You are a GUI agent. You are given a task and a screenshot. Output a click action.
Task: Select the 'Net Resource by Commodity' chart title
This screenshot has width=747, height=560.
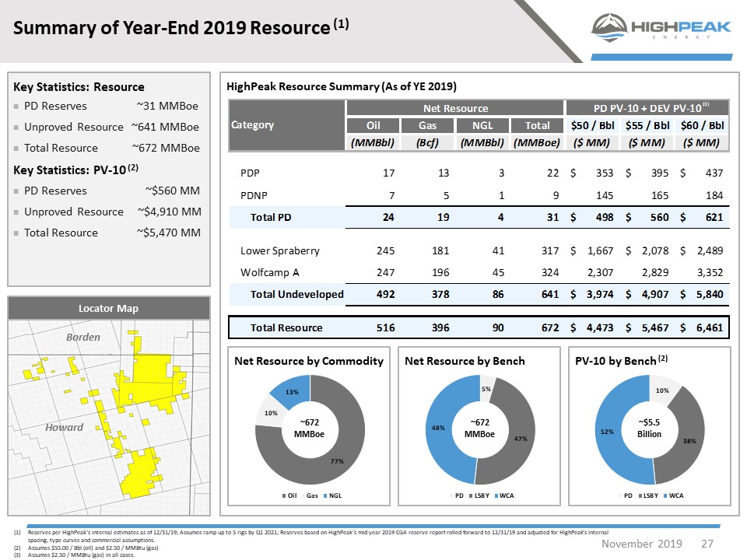(309, 361)
